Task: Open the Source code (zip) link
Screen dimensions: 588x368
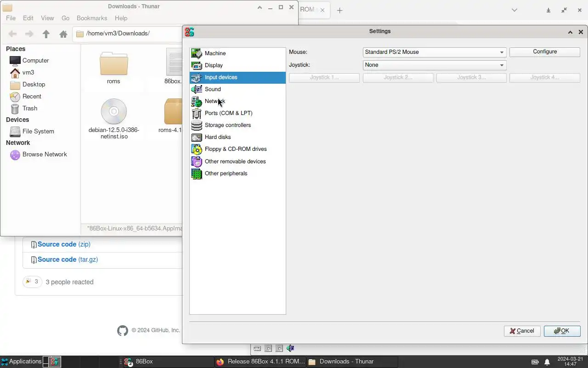Action: click(64, 244)
